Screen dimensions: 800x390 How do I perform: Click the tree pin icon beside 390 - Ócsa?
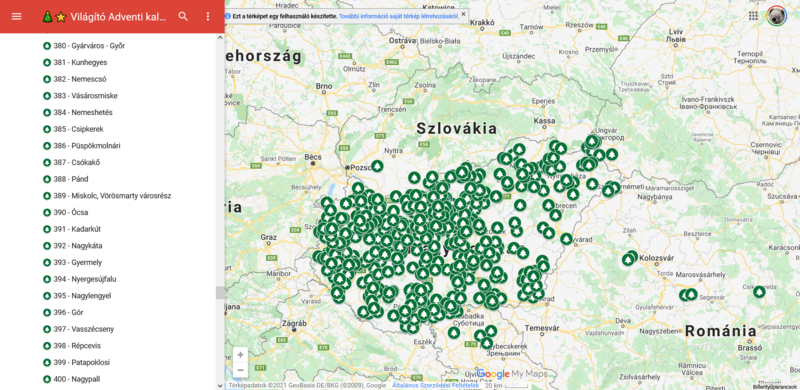[x=47, y=213]
